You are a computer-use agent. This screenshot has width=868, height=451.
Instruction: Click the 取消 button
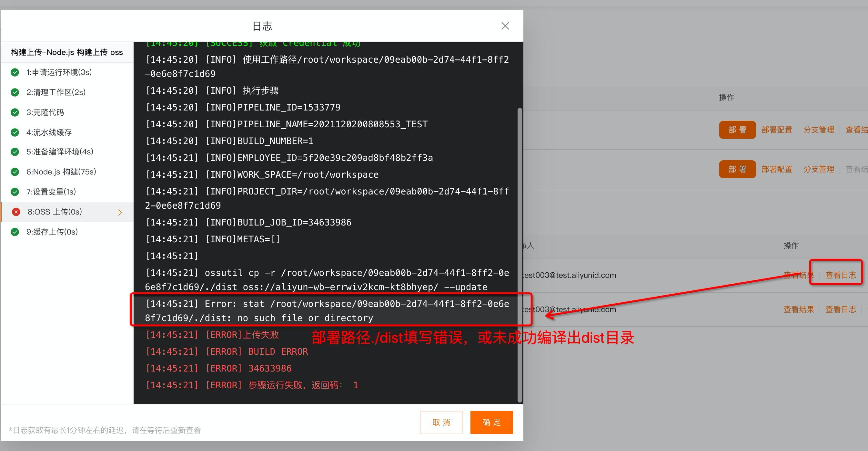pyautogui.click(x=441, y=422)
